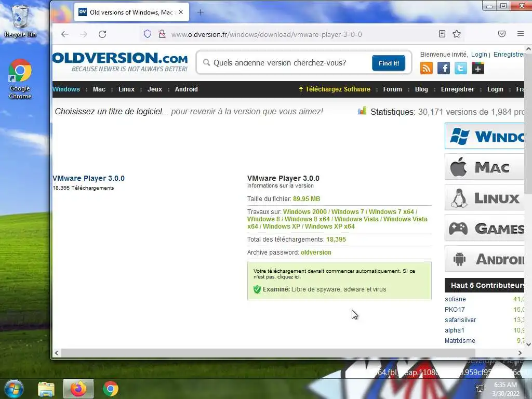Click the 'cliquez ici' download message
This screenshot has width=532, height=399.
(x=289, y=277)
